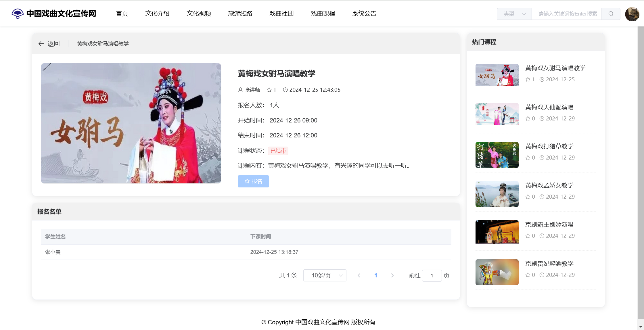Click 黄梅戏打猪草教学 course thumbnail
644x330 pixels.
[497, 155]
